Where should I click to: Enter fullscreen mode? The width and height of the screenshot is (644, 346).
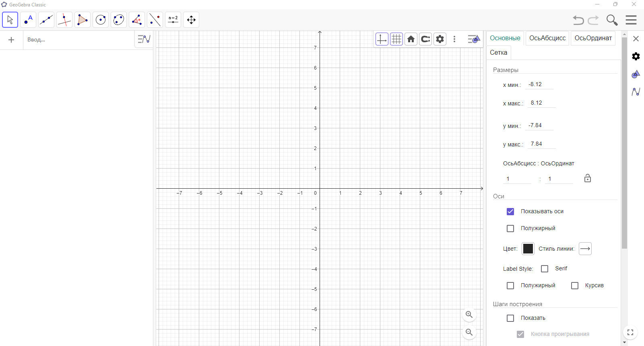[x=630, y=332]
